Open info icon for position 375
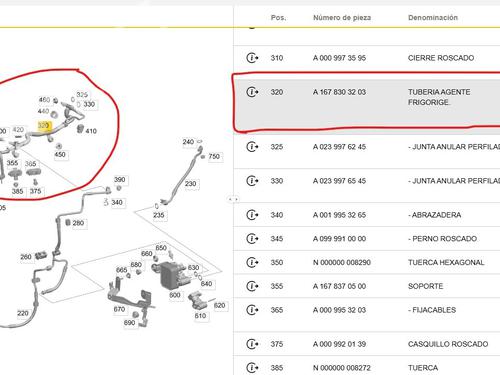 252,344
